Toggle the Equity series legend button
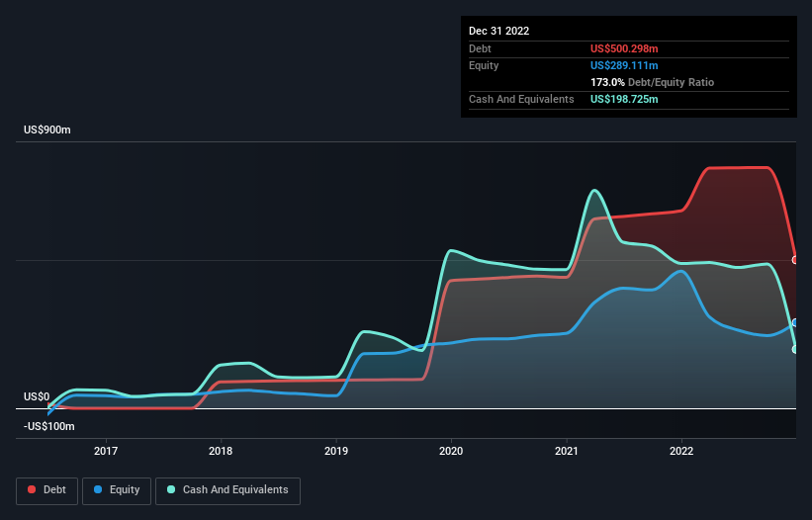Screen dimensions: 812x520 click(x=117, y=490)
